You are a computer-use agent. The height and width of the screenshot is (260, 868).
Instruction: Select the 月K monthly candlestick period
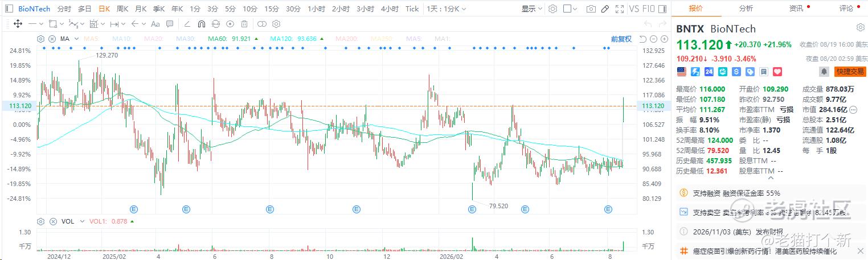click(x=141, y=9)
